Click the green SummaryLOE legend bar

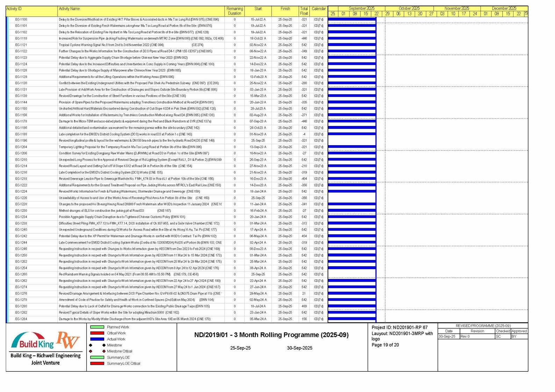tap(97, 357)
